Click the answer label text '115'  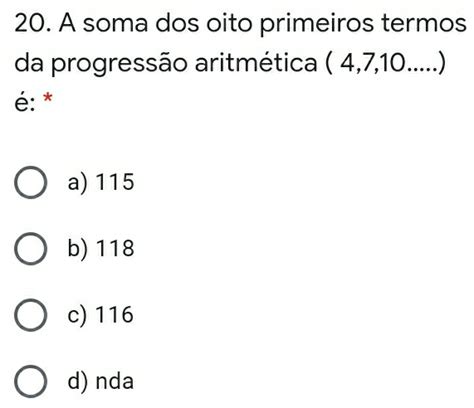(115, 182)
